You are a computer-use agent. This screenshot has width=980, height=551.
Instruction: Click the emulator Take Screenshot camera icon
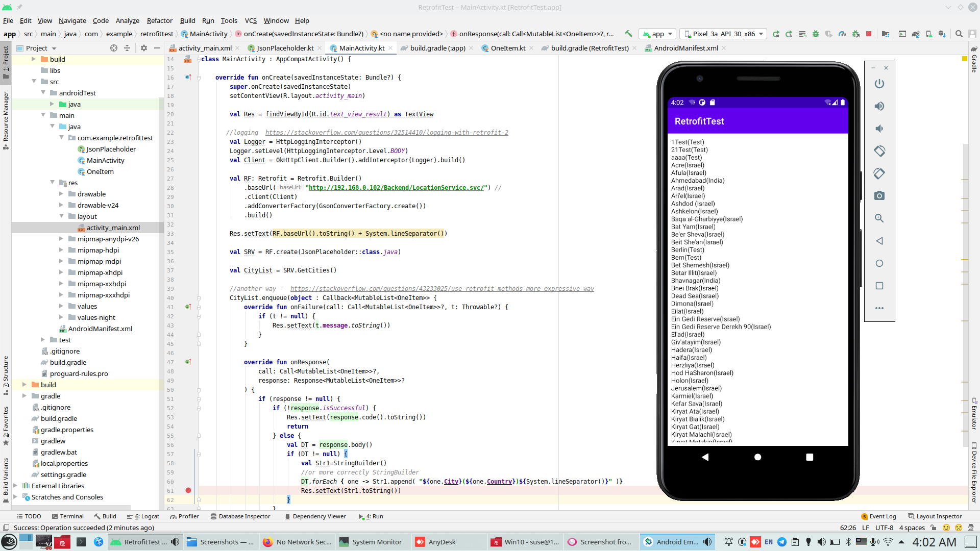(x=879, y=196)
